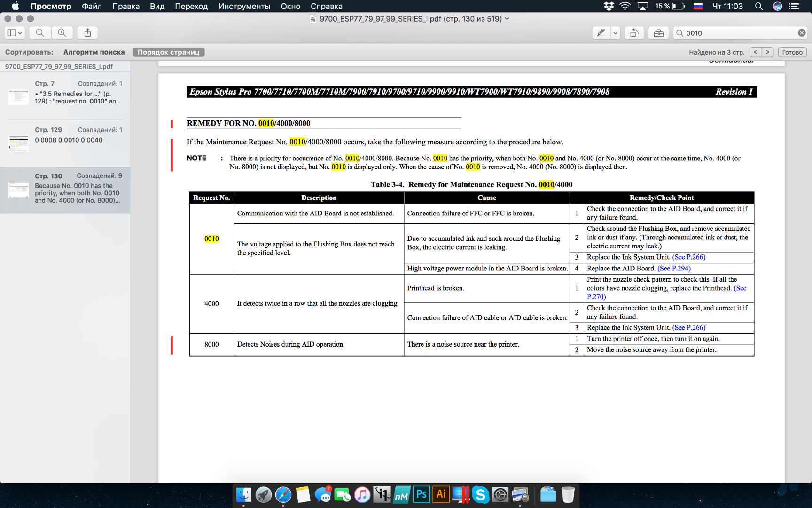Image resolution: width=812 pixels, height=508 pixels.
Task: Open the Вид menu
Action: coord(157,6)
